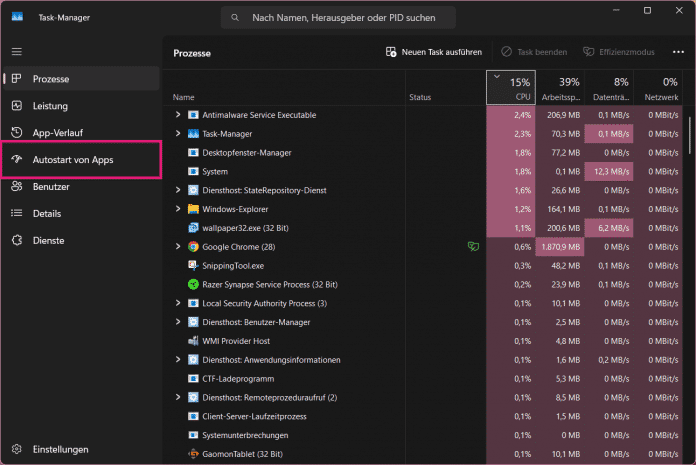Viewport: 696px width, 465px height.
Task: Click the Google Chrome process icon
Action: 193,247
